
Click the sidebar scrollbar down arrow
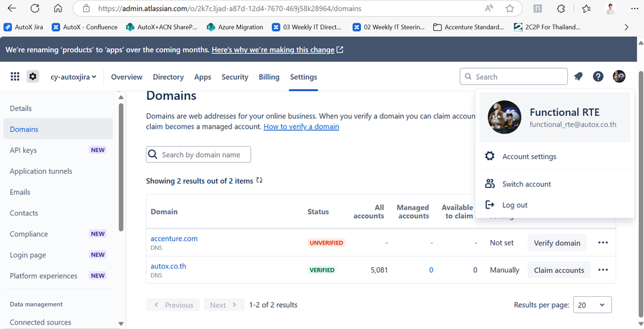[121, 324]
